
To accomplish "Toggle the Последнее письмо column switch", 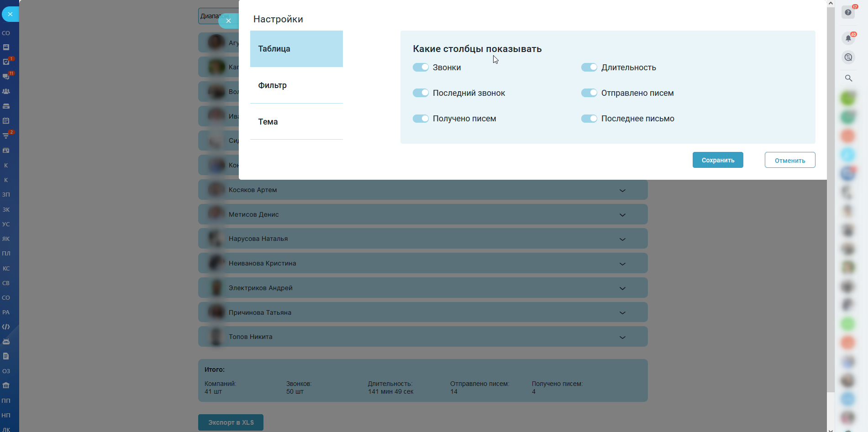I will (x=589, y=119).
